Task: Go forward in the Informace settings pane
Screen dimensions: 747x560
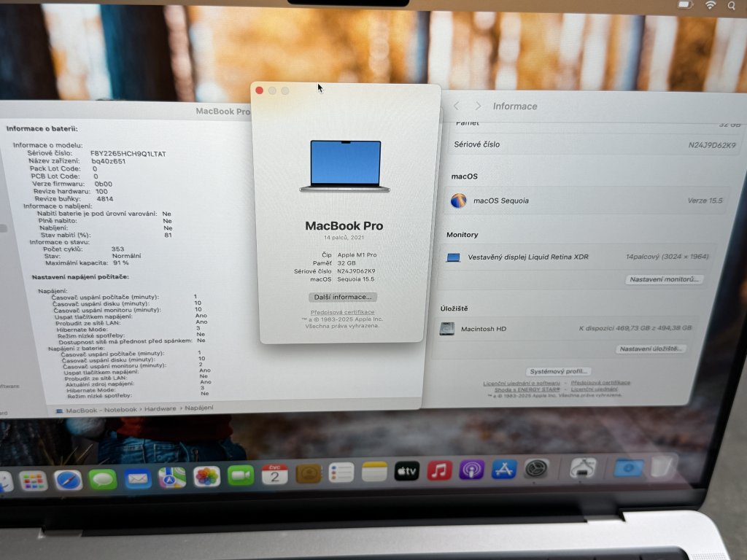Action: pyautogui.click(x=478, y=106)
